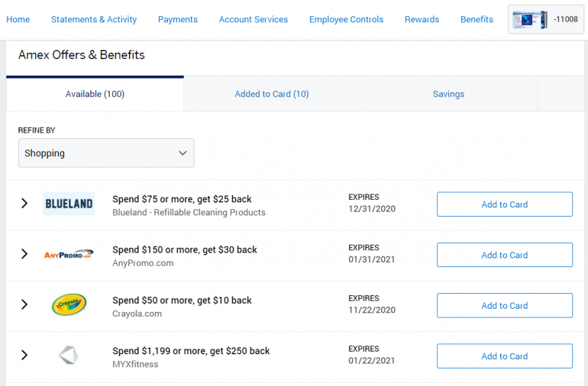Open Statements & Activity menu
This screenshot has height=386, width=588.
[94, 19]
